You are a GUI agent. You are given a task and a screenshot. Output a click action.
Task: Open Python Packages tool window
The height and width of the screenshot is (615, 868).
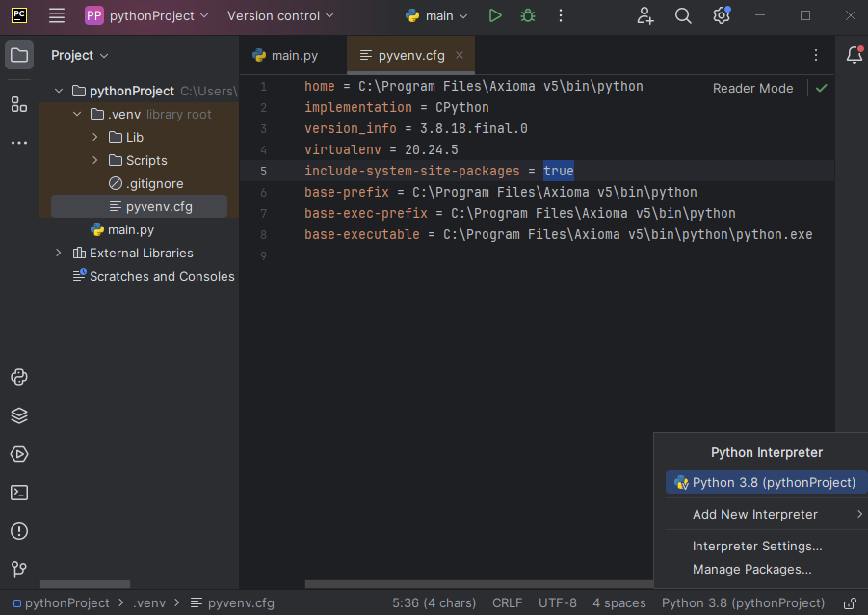point(19,415)
